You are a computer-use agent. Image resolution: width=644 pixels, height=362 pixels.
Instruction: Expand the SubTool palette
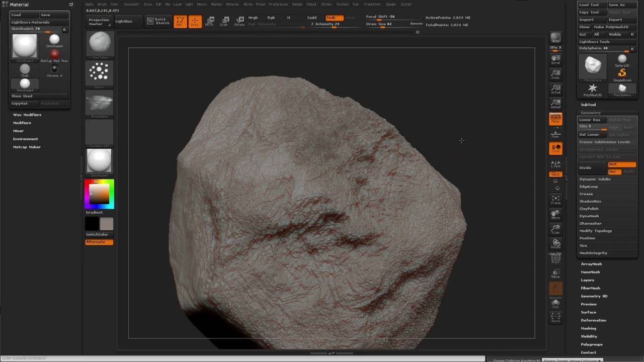[x=588, y=105]
